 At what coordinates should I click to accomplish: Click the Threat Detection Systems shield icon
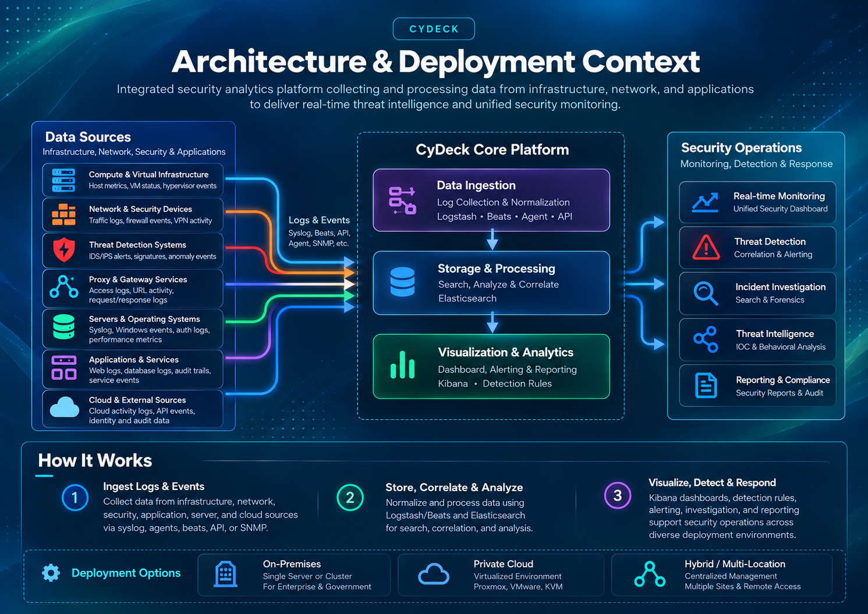63,250
